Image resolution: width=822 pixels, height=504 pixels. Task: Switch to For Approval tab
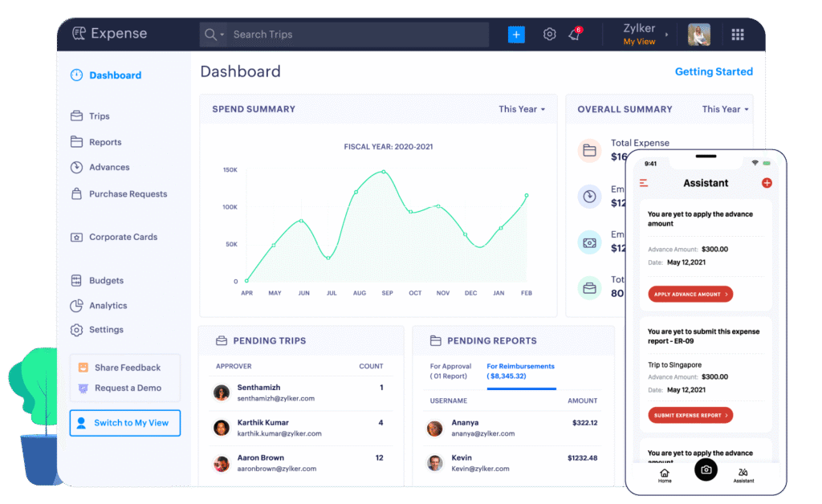pos(449,371)
